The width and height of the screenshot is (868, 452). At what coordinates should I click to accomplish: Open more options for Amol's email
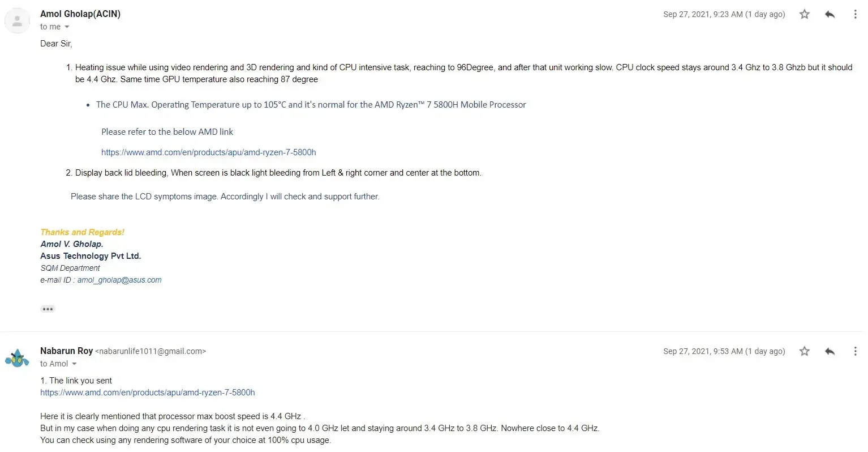coord(855,14)
